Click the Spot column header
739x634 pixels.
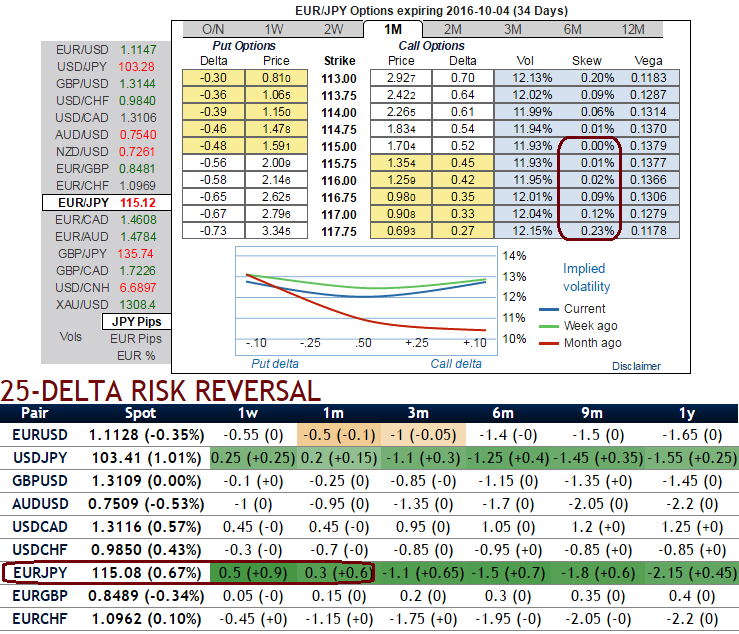pos(140,413)
